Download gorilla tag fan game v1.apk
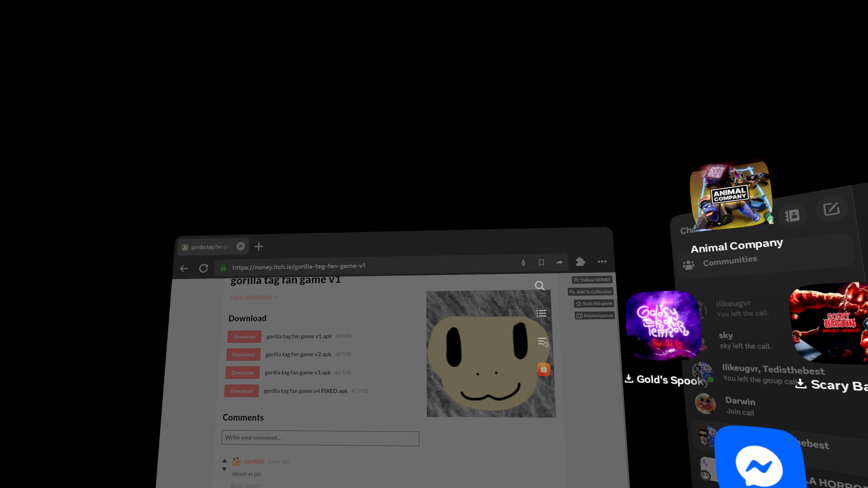 coord(244,337)
